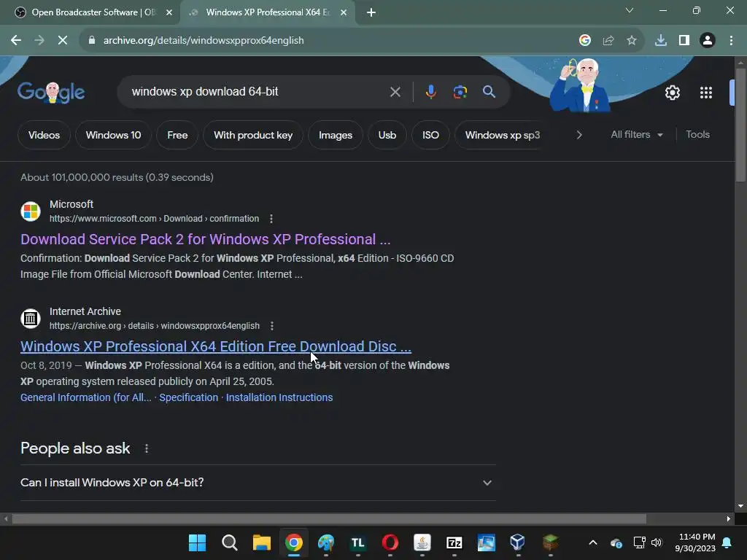
Task: Open the tab search chevron
Action: tap(630, 10)
